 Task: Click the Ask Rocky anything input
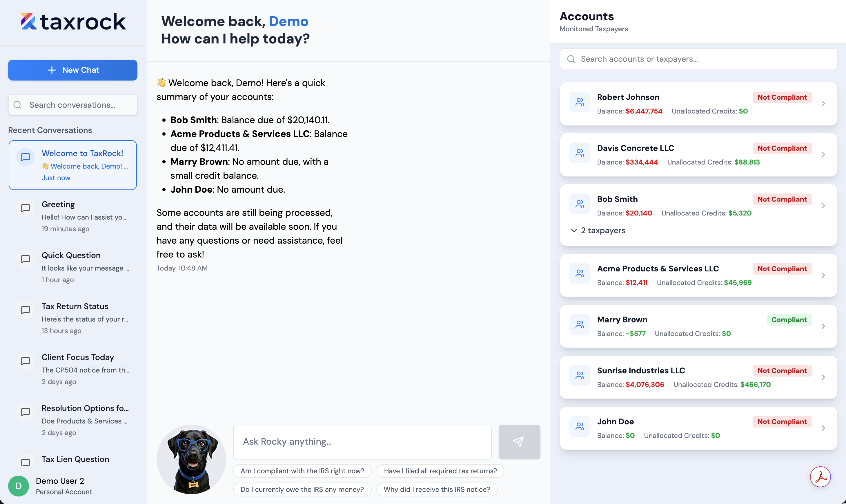coord(362,442)
